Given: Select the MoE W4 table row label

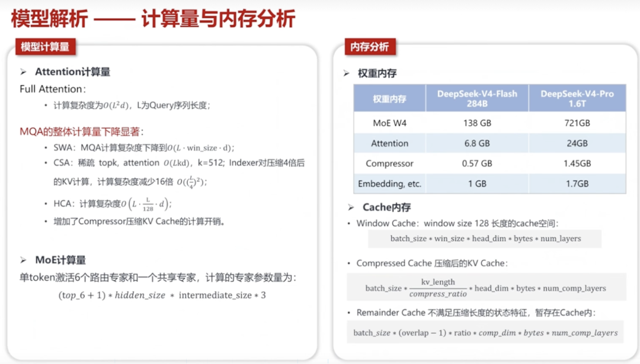Looking at the screenshot, I should [x=390, y=123].
